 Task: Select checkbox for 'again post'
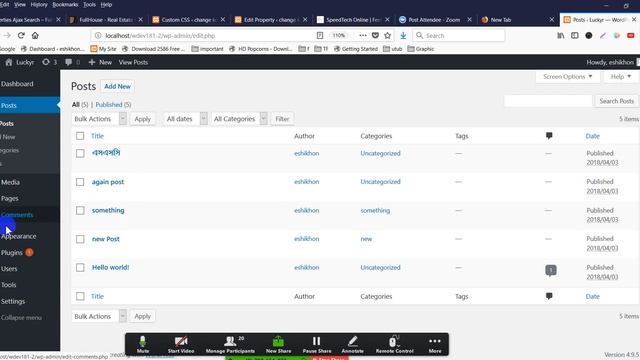(x=80, y=182)
